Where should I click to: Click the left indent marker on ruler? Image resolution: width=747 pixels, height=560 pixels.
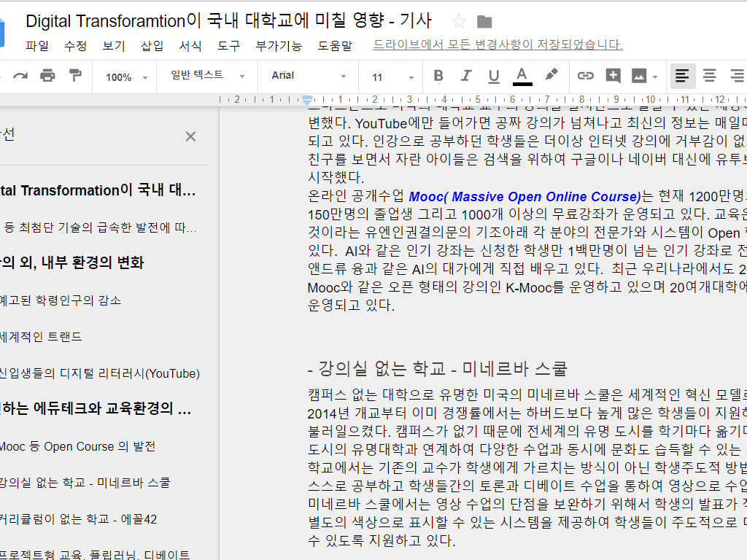(307, 101)
